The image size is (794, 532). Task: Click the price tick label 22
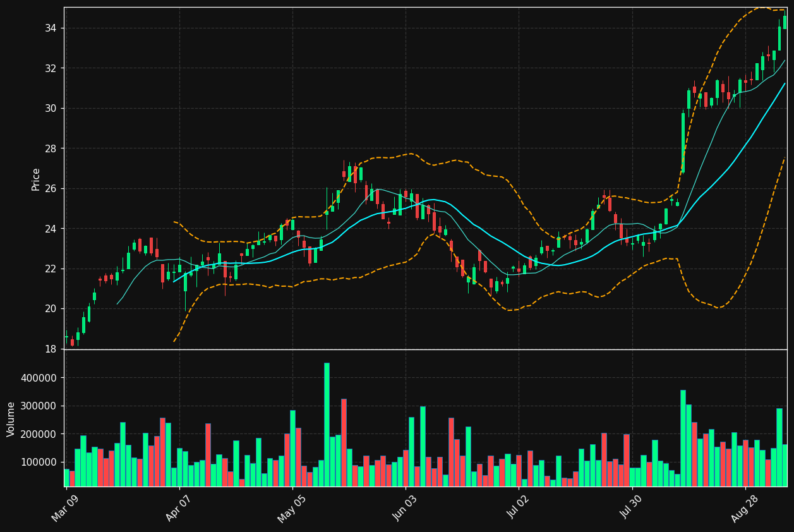coord(51,269)
